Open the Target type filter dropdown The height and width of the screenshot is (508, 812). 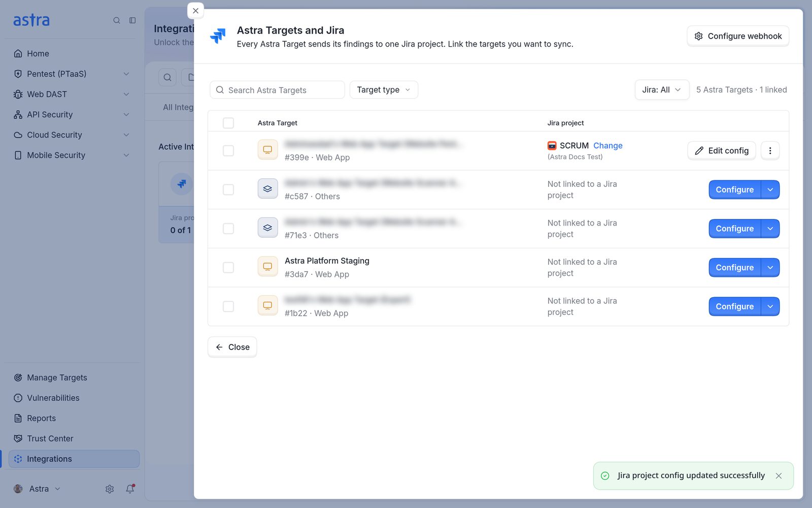pos(384,90)
